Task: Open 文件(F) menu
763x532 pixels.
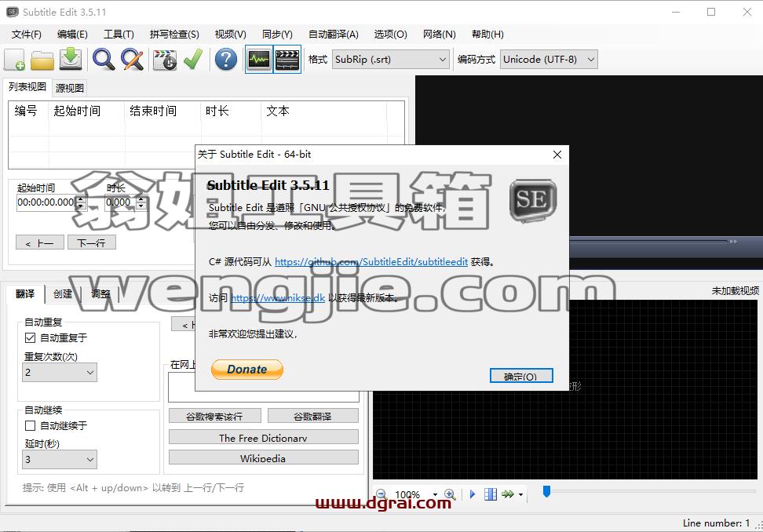Action: click(26, 35)
